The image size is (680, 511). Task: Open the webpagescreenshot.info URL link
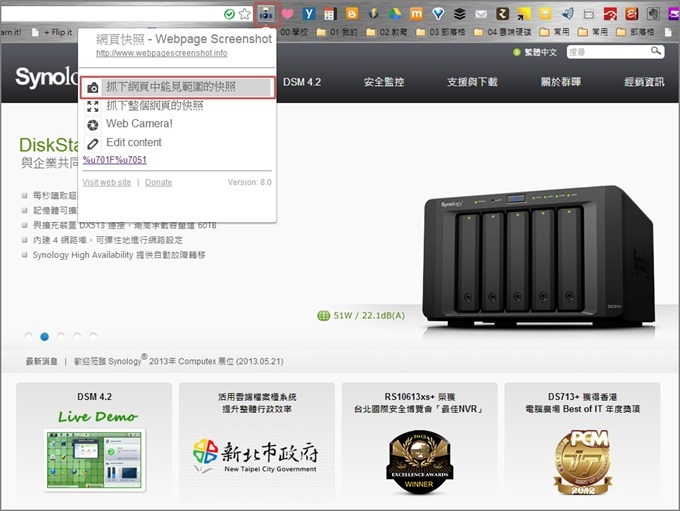click(161, 53)
